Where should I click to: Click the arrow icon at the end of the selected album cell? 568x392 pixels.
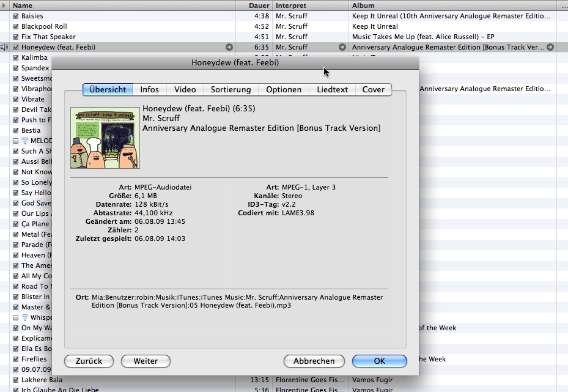point(550,47)
